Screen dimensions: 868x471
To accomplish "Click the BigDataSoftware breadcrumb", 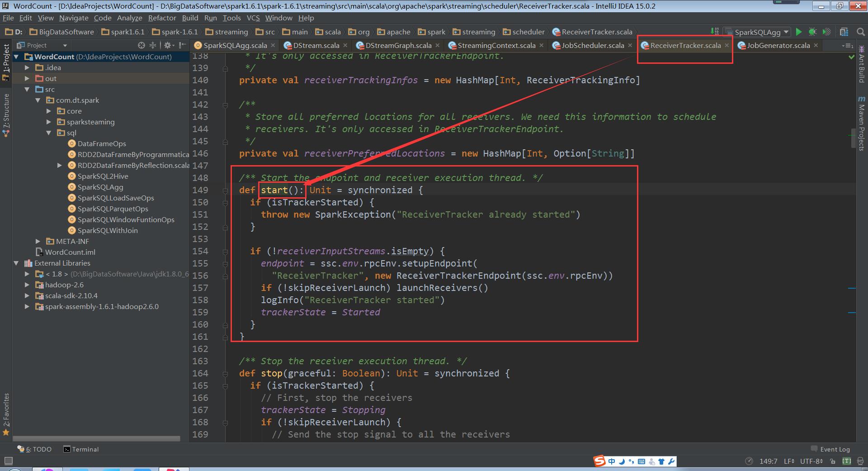I will [x=62, y=32].
